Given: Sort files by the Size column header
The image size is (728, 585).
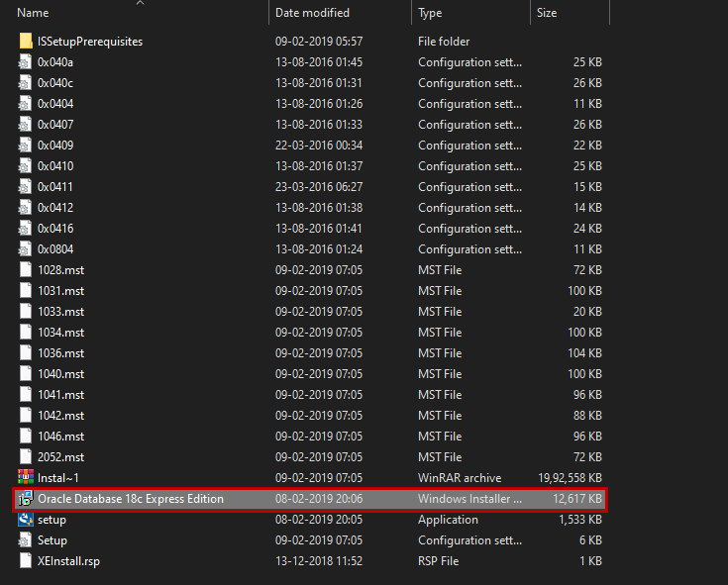Looking at the screenshot, I should pyautogui.click(x=547, y=13).
